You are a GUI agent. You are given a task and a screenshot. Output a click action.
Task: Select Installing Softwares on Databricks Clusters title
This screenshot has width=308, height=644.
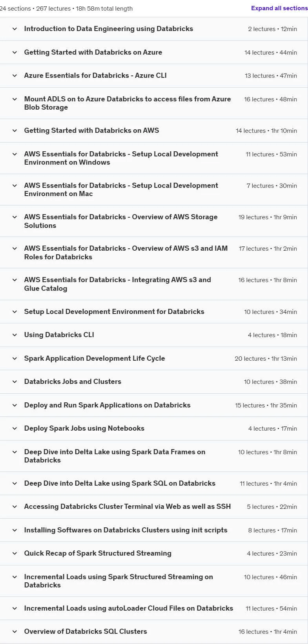pyautogui.click(x=126, y=530)
